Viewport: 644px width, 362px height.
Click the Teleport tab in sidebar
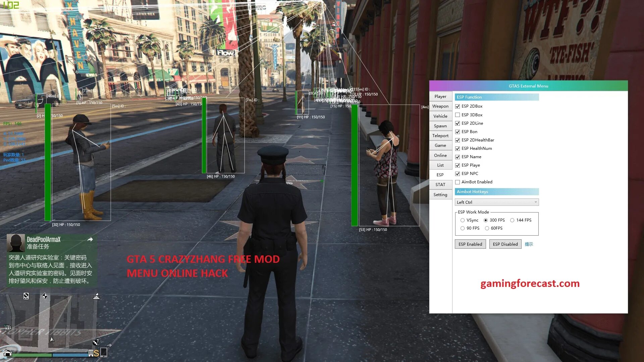440,135
